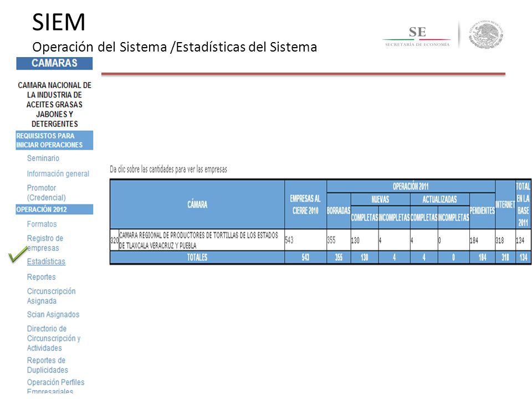Click the CAMARAS header tab

(54, 63)
